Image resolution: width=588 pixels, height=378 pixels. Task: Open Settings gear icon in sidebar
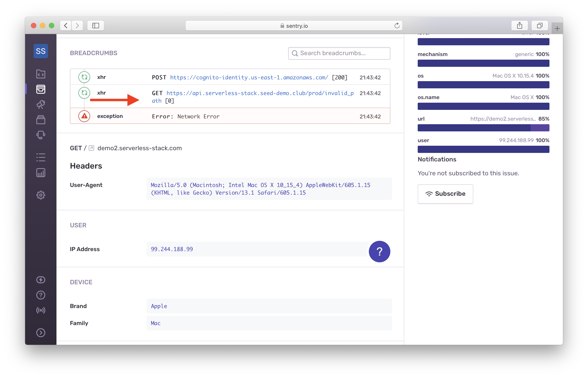click(41, 195)
